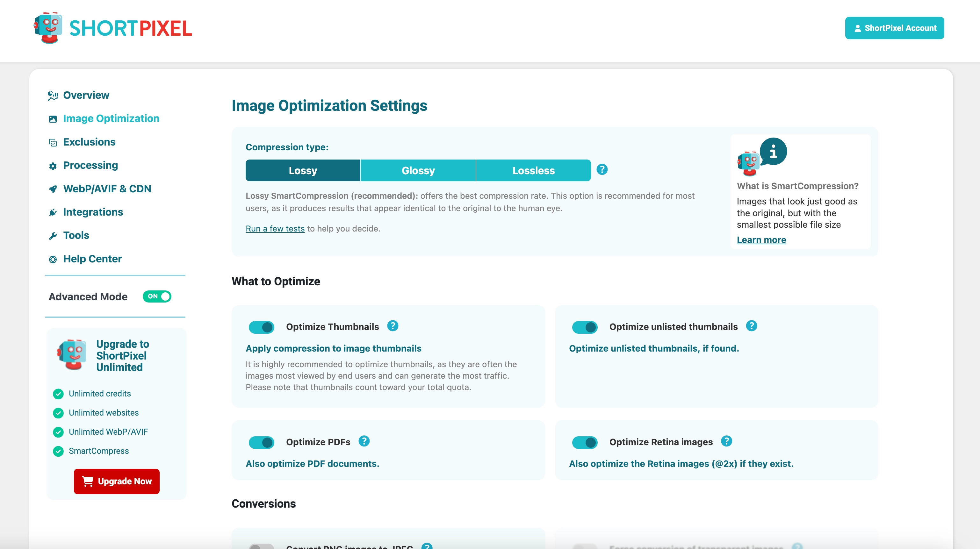Select Glossy compression type
980x549 pixels.
point(418,170)
